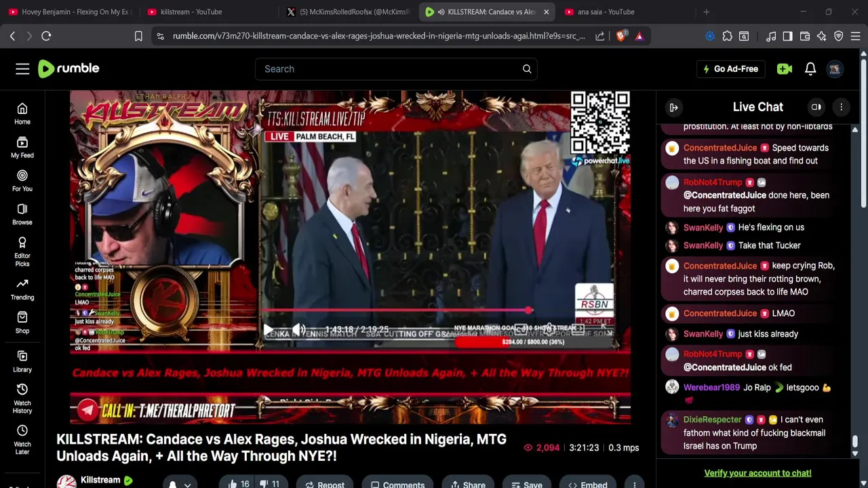Click DixieRespecter username in chat
This screenshot has width=868, height=488.
712,420
